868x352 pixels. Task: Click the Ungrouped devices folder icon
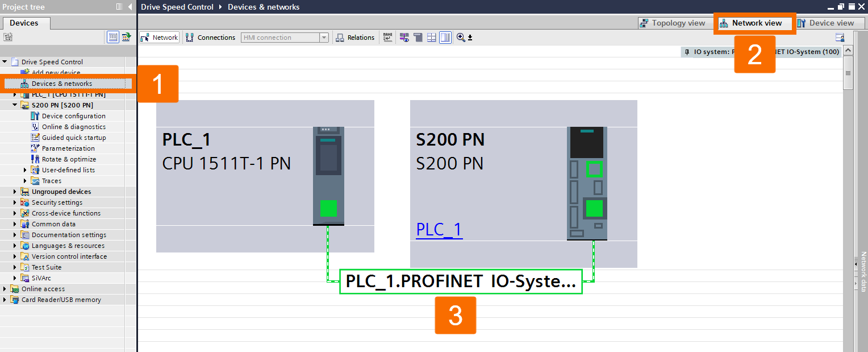[x=25, y=192]
